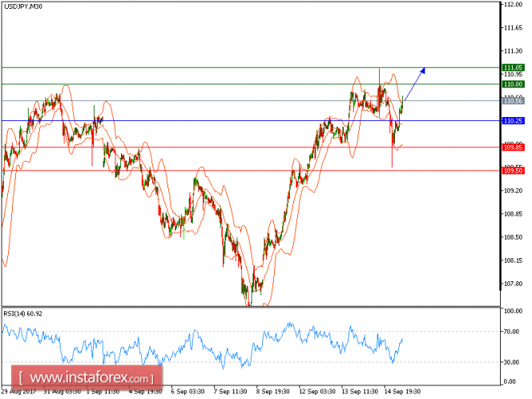Click the 108.50 price axis value

(513, 237)
